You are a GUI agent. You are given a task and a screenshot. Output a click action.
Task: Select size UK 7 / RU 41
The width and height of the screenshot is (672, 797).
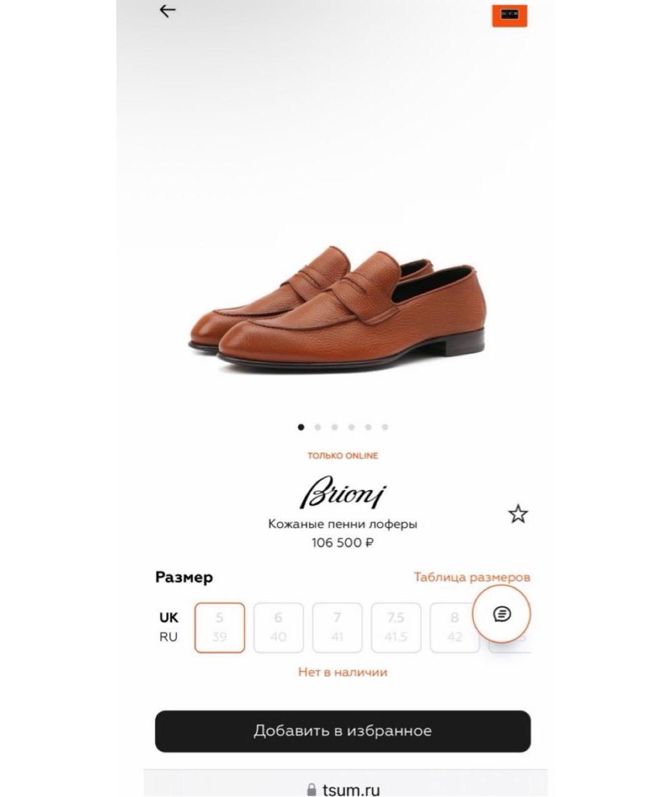[337, 628]
